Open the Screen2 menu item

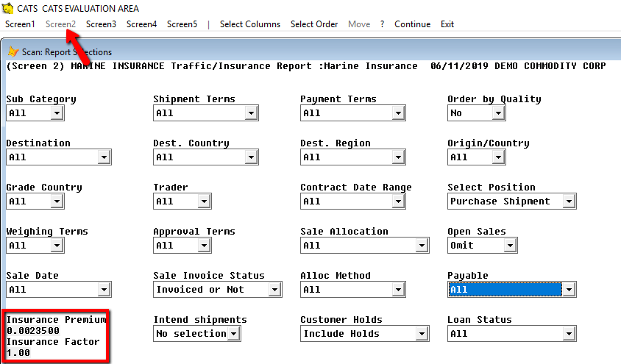tap(60, 24)
